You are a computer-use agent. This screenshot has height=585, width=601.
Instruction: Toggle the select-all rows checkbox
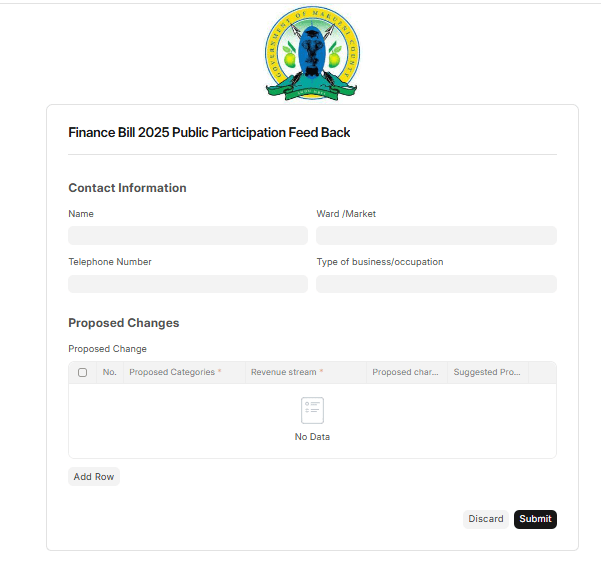[82, 372]
